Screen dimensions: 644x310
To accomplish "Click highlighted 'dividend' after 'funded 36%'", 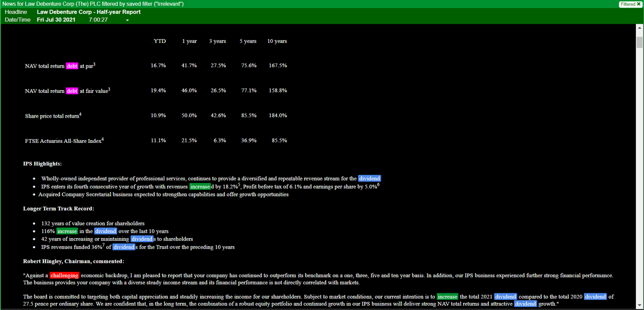I will 124,247.
